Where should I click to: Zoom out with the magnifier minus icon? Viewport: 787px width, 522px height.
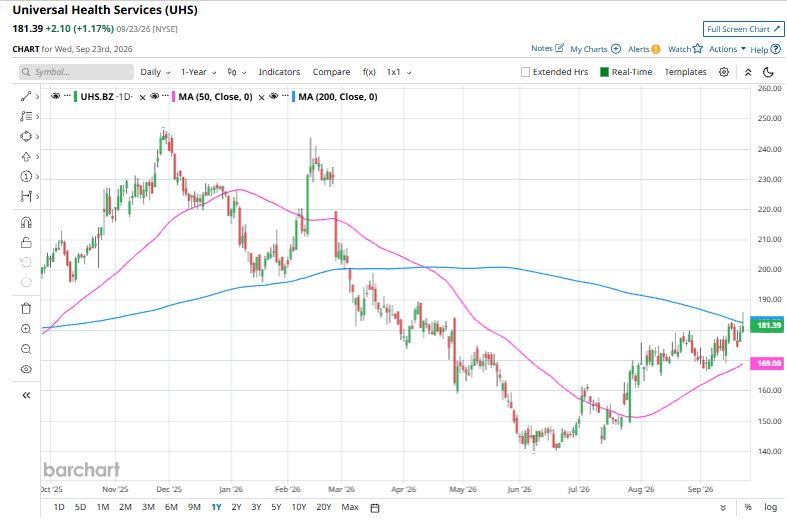pyautogui.click(x=26, y=349)
